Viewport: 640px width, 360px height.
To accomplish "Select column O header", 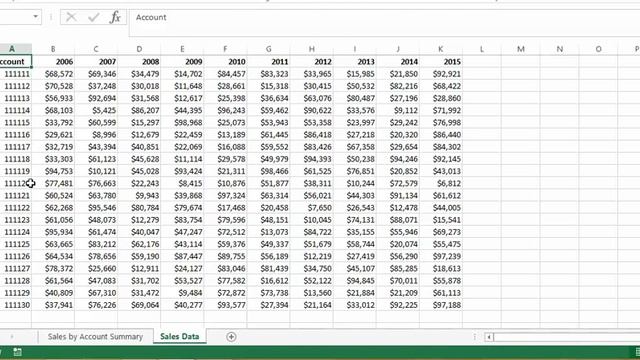I will (x=598, y=49).
